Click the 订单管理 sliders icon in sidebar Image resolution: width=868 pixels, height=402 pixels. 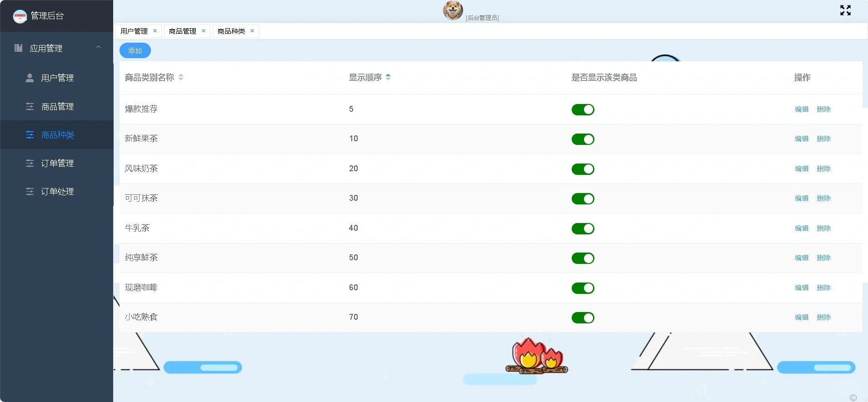pyautogui.click(x=30, y=163)
